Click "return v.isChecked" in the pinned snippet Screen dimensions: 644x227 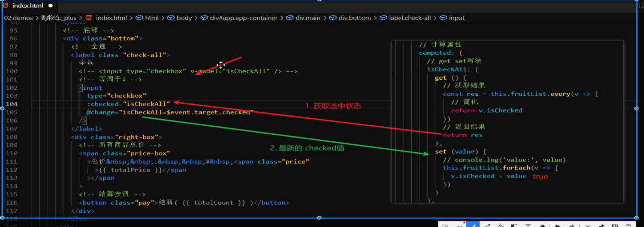pyautogui.click(x=487, y=110)
